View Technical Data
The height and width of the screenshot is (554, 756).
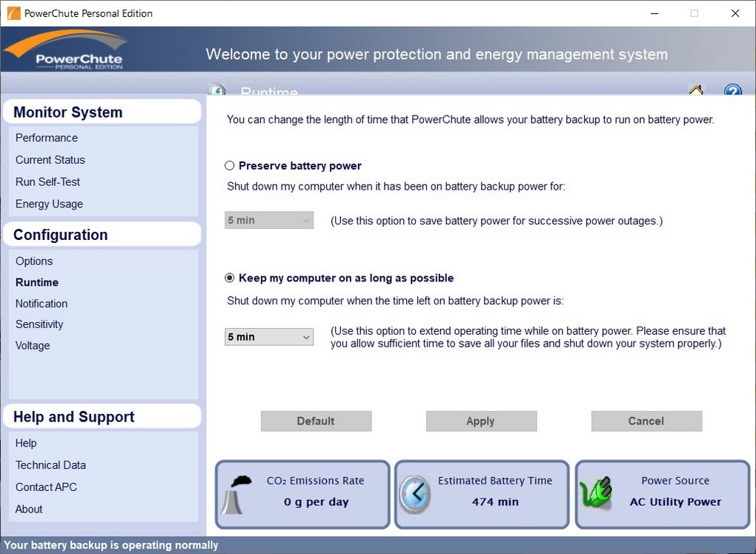50,465
